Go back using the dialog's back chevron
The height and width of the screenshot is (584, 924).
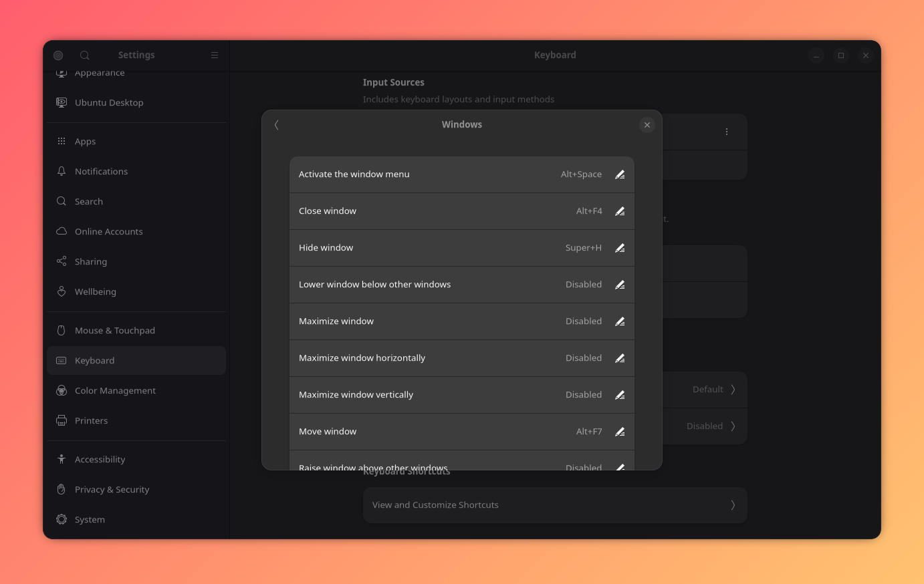coord(276,124)
